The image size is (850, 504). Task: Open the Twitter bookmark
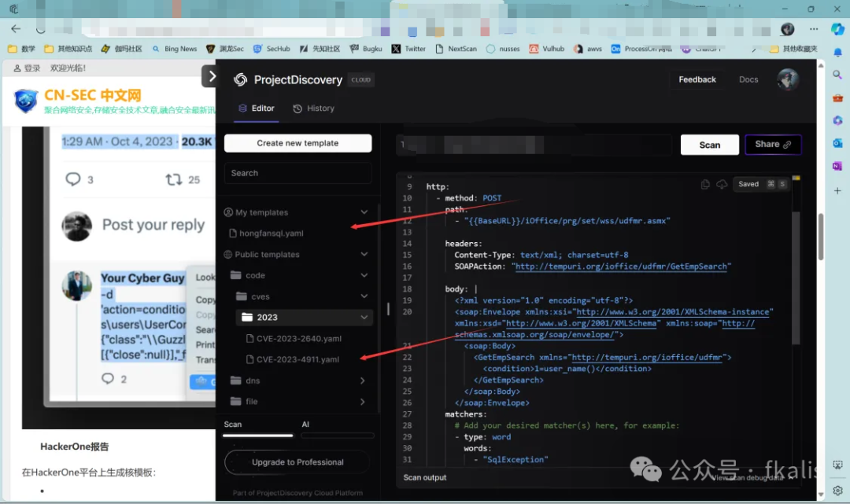pos(408,49)
